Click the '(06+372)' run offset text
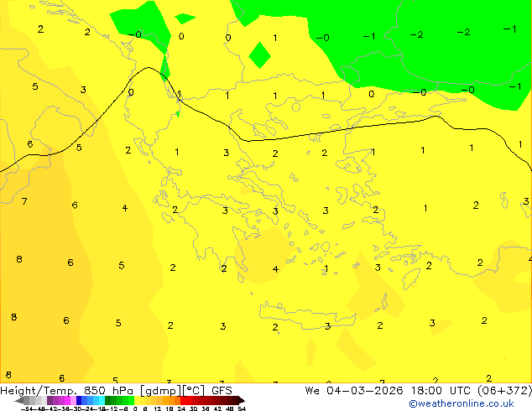The image size is (532, 411). click(504, 391)
